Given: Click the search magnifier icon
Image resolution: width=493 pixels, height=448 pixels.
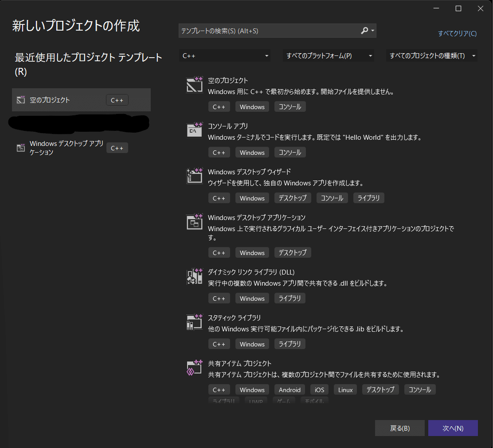Looking at the screenshot, I should point(365,31).
